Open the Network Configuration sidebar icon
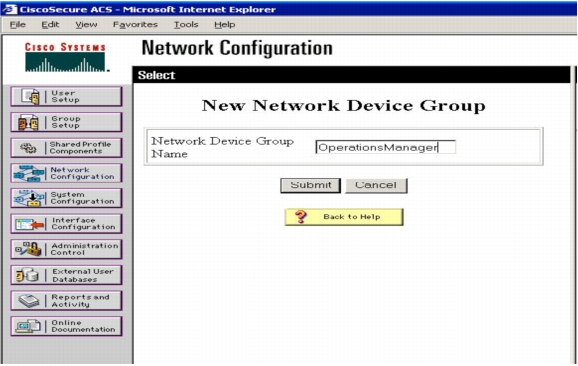This screenshot has height=366, width=578. tap(28, 173)
